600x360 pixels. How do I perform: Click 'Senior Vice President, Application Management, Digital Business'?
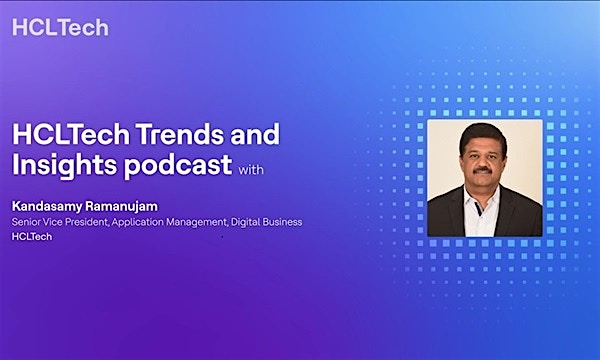pyautogui.click(x=157, y=222)
